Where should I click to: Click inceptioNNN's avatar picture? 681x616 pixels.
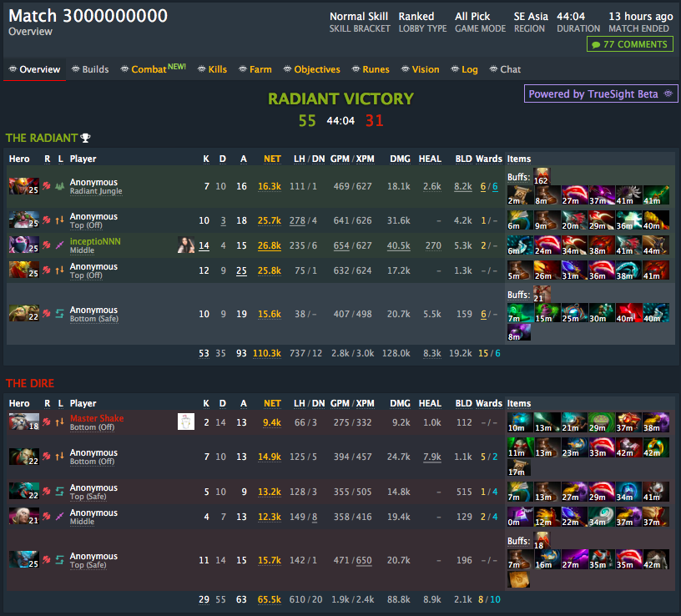click(x=186, y=245)
